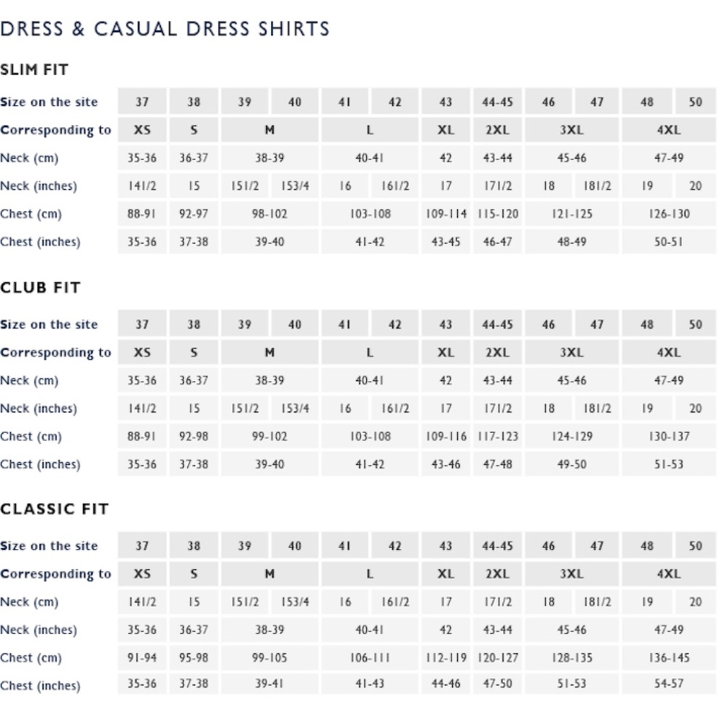Click Club Fit chest 130-137 cm cell
Screen dimensions: 728x728
point(668,436)
